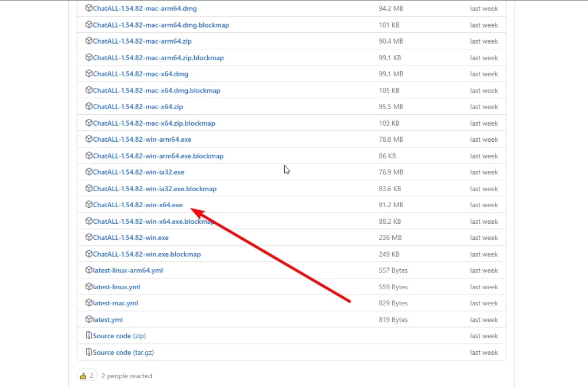Download Source code (tar.gz)
Screen dimensions: 588x388
(x=123, y=352)
